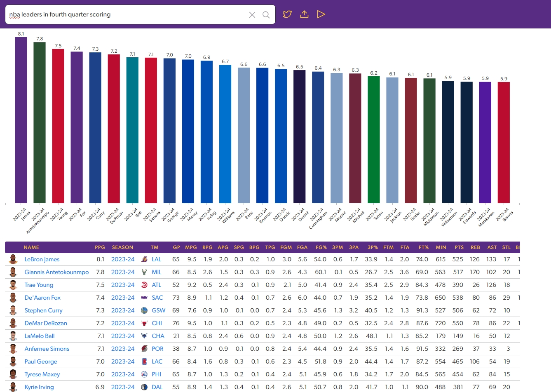Click Tatum's green 6.2 bar
The width and height of the screenshot is (551, 392).
click(374, 140)
